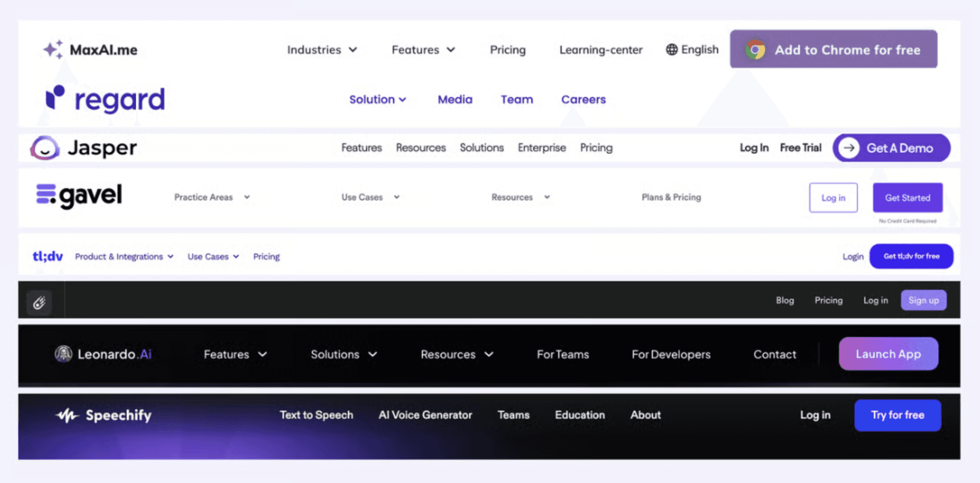Click the paperclip logo in the dark navbar
The width and height of the screenshot is (980, 483).
pos(39,302)
